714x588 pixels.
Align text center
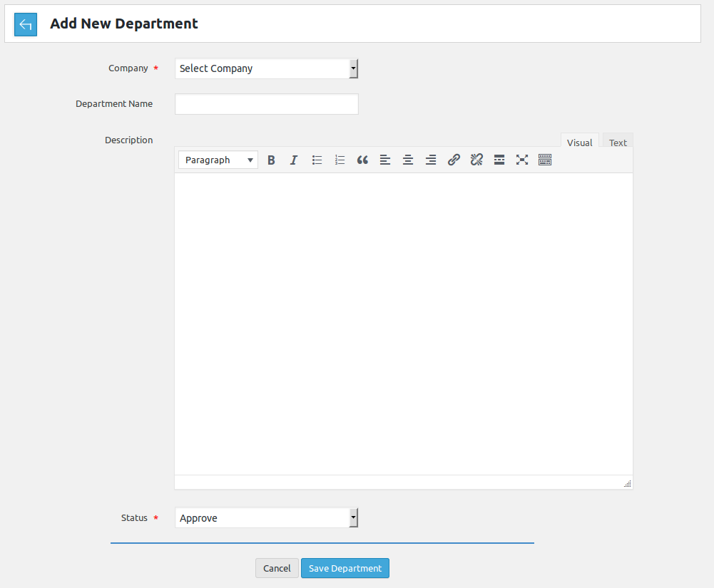408,160
